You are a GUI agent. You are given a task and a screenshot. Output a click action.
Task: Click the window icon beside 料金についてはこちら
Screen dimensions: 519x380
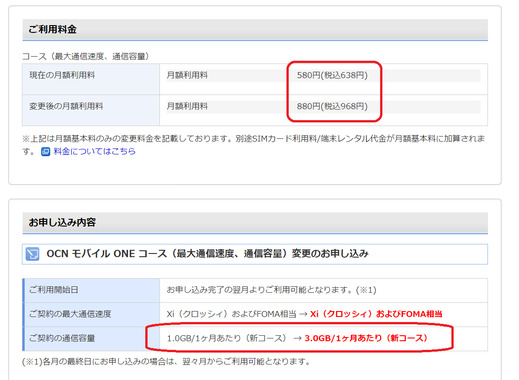coord(45,152)
